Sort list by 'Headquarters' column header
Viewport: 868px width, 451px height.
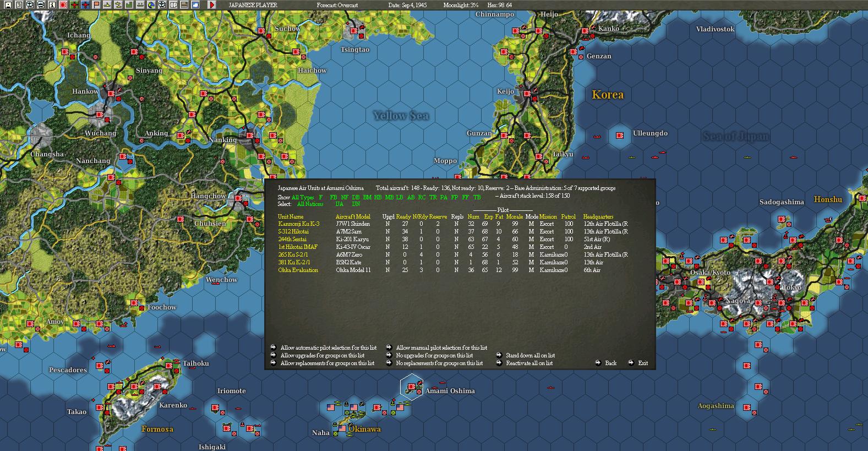598,217
